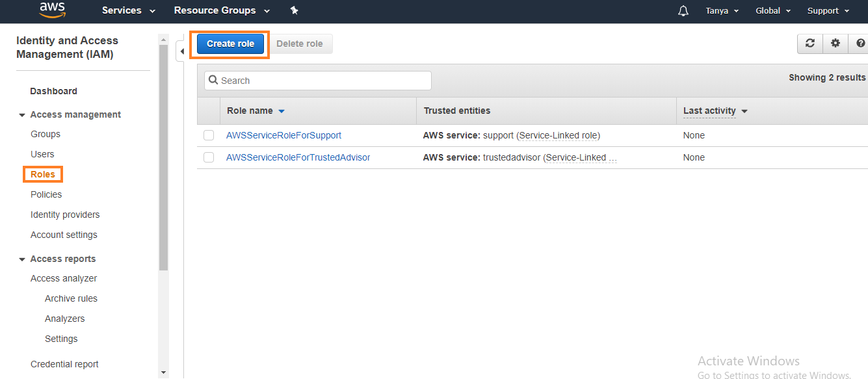Sort by Role name column arrow
868x379 pixels.
click(282, 111)
